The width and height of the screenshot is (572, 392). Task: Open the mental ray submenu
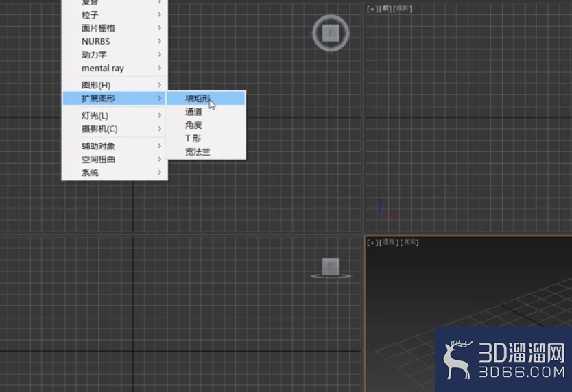pyautogui.click(x=115, y=69)
